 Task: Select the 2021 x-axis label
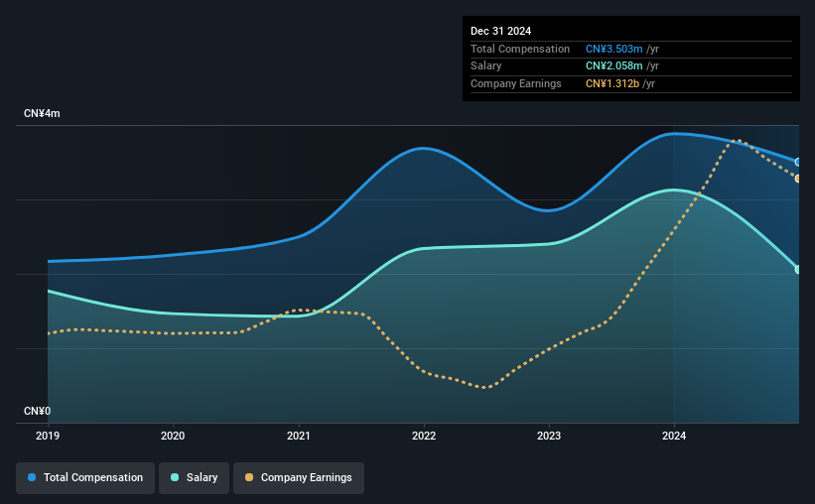click(299, 436)
